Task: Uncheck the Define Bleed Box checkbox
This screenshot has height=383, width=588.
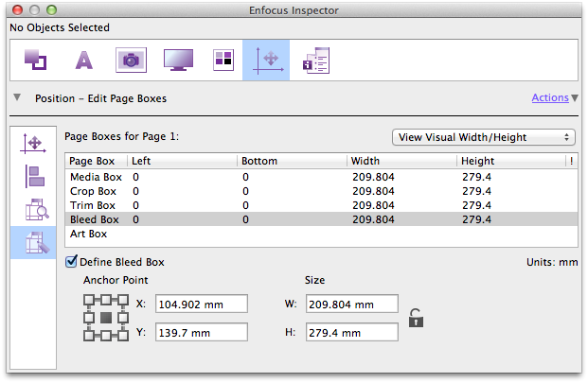Action: (71, 261)
